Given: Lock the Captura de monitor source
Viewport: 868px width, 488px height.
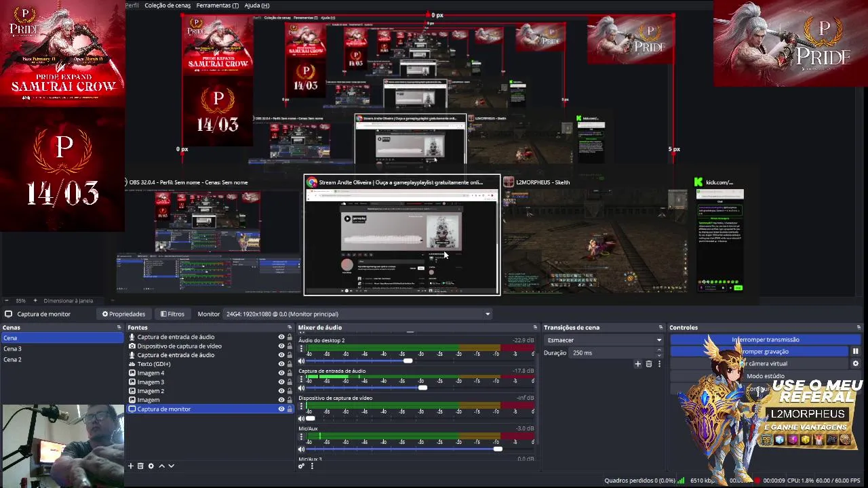Looking at the screenshot, I should [x=290, y=409].
